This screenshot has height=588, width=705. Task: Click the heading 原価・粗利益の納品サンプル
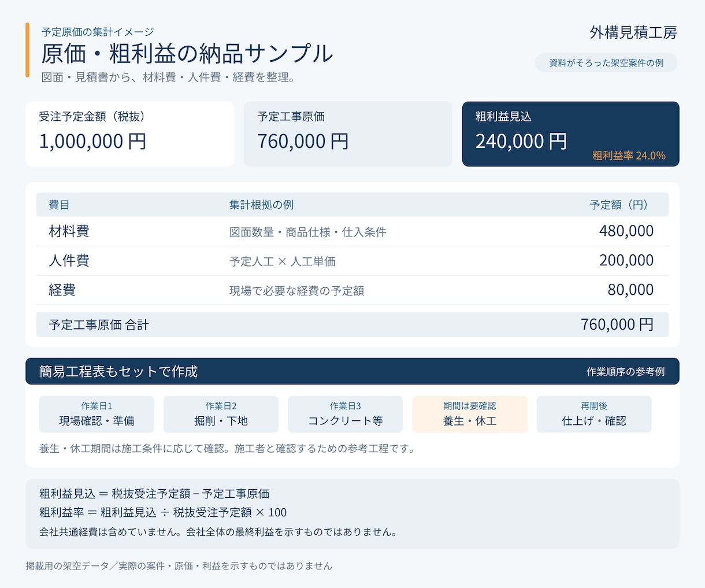pyautogui.click(x=187, y=53)
